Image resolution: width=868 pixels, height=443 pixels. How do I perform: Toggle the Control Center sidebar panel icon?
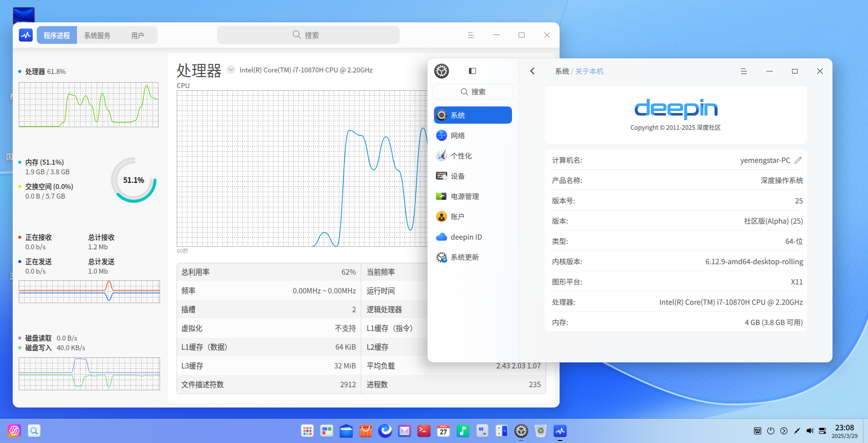click(472, 71)
